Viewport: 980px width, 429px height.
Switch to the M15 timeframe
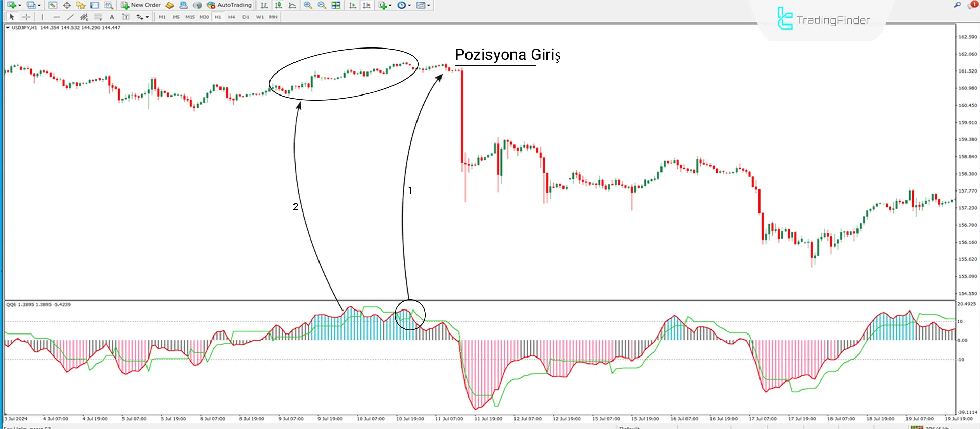pyautogui.click(x=190, y=17)
